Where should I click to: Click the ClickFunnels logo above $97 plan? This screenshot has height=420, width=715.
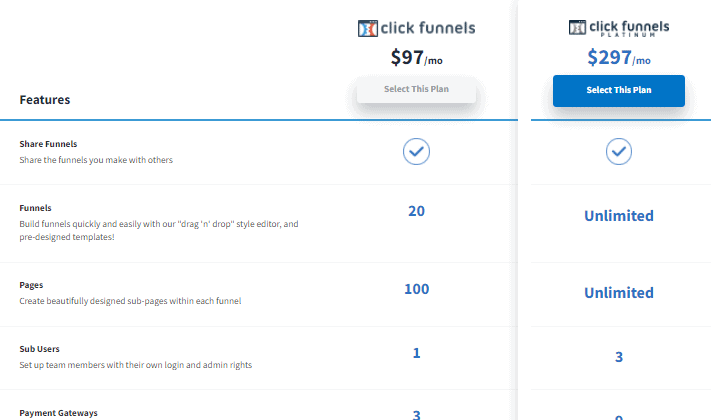416,28
